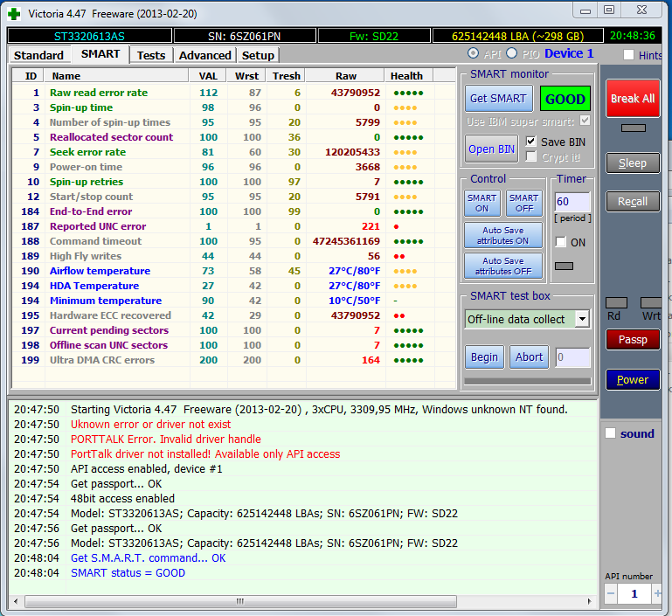Image resolution: width=672 pixels, height=616 pixels.
Task: Click the SMART test value field
Action: pyautogui.click(x=572, y=357)
